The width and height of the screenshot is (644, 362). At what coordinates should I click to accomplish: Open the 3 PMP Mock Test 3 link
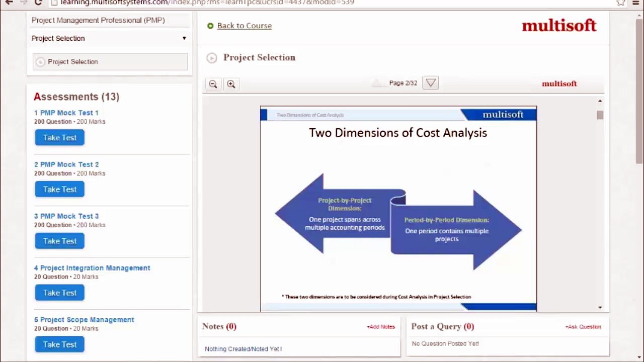tap(66, 216)
